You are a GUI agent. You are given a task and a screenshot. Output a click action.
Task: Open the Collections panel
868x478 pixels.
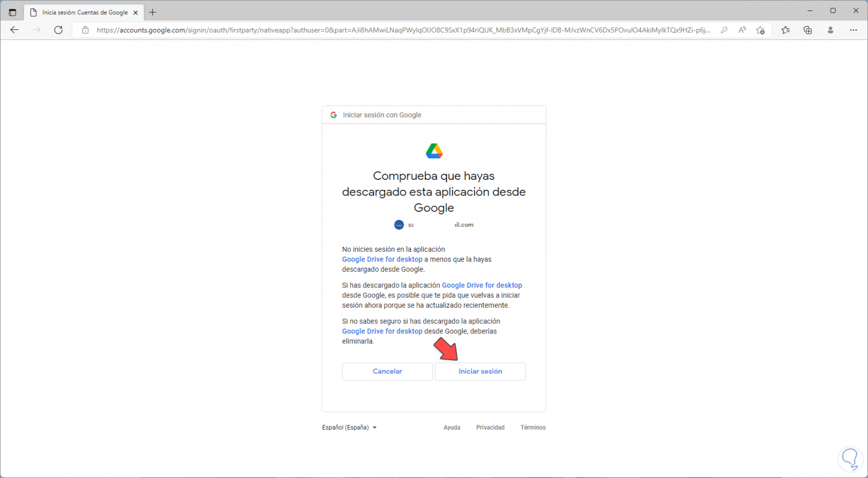click(x=808, y=30)
